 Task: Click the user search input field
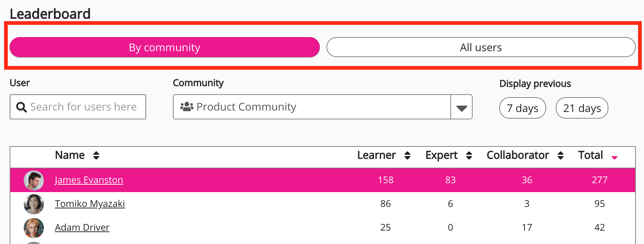(x=83, y=107)
